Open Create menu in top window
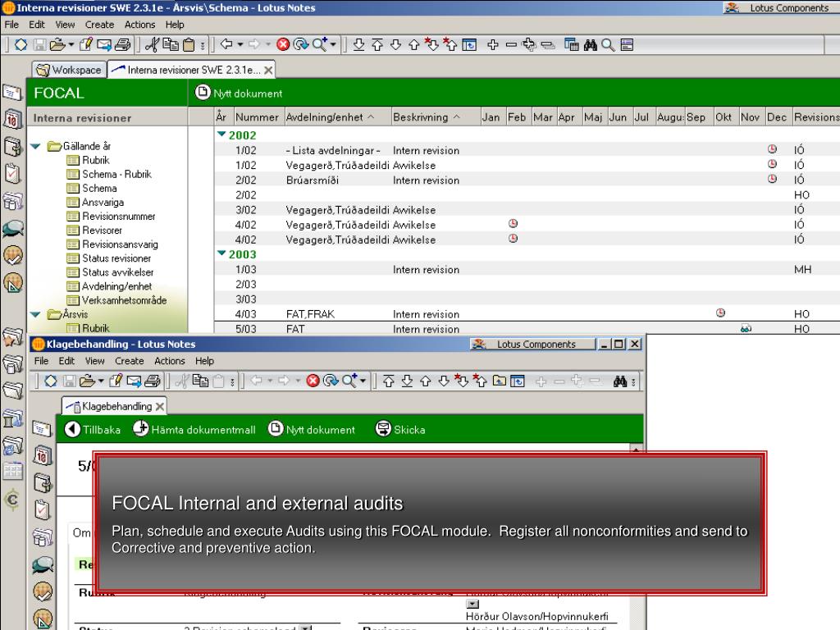 pos(99,25)
